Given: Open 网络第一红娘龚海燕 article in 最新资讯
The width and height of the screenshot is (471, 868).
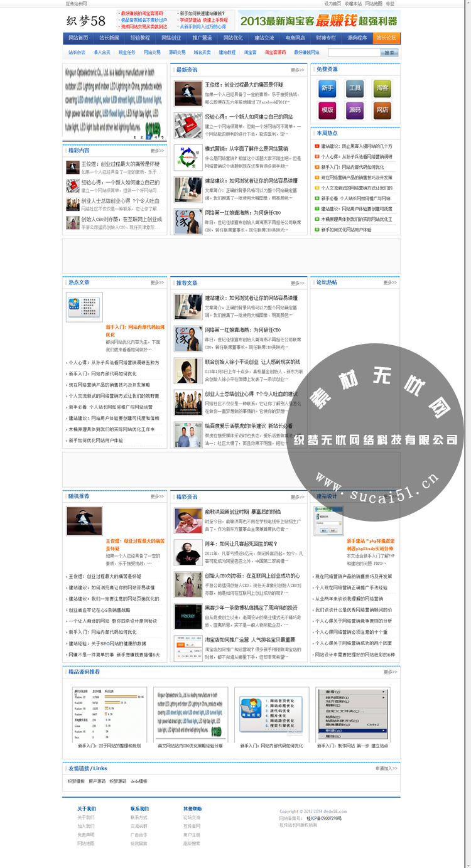Looking at the screenshot, I should pos(243,213).
